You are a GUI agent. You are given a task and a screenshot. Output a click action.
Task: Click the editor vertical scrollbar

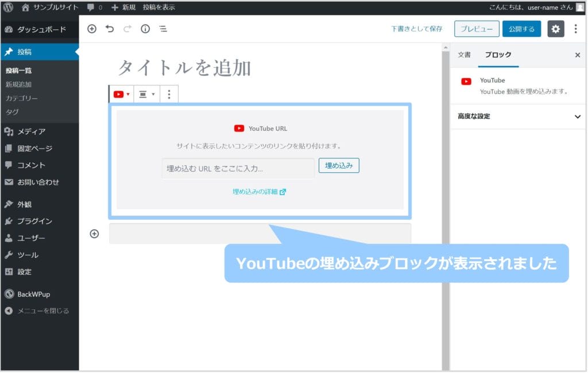446,210
